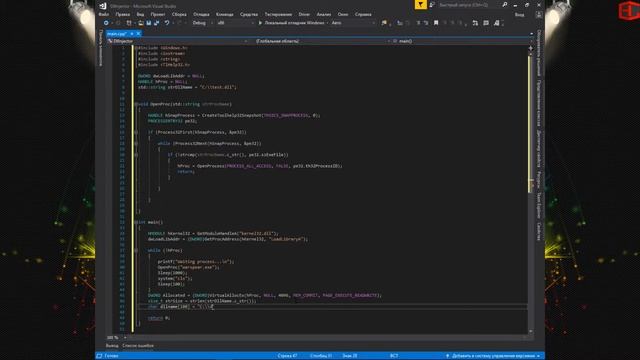Click the new project toolbar icon

click(x=129, y=23)
